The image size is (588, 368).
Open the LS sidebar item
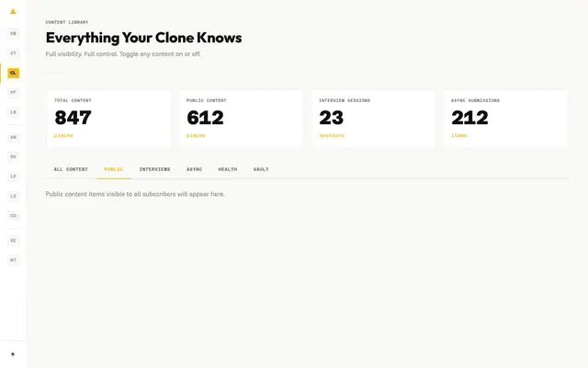13,196
